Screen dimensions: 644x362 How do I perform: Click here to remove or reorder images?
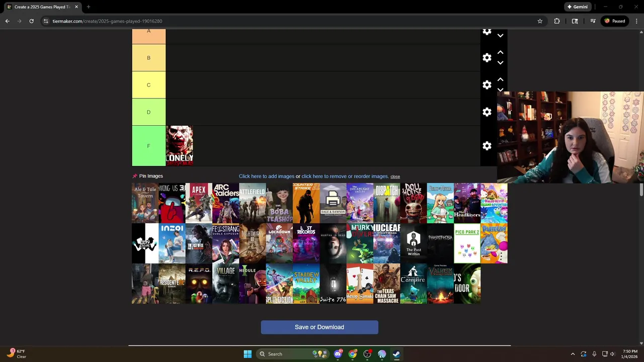click(x=345, y=176)
